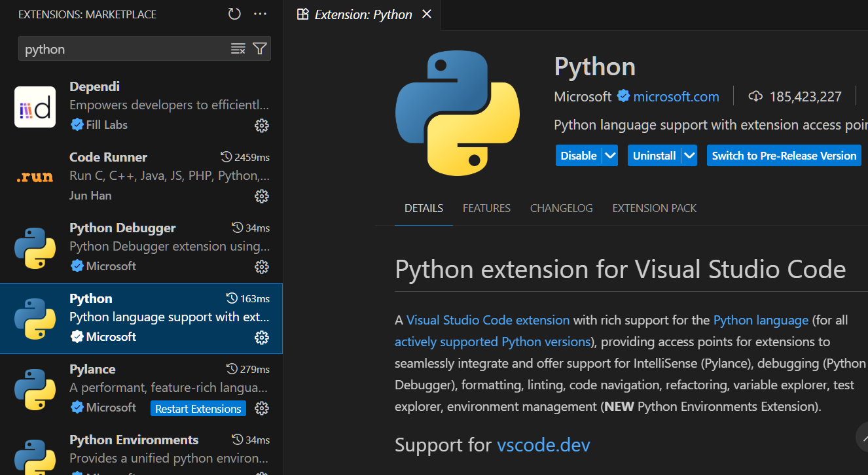The height and width of the screenshot is (475, 868).
Task: Clear the extension search results icon
Action: tap(238, 48)
